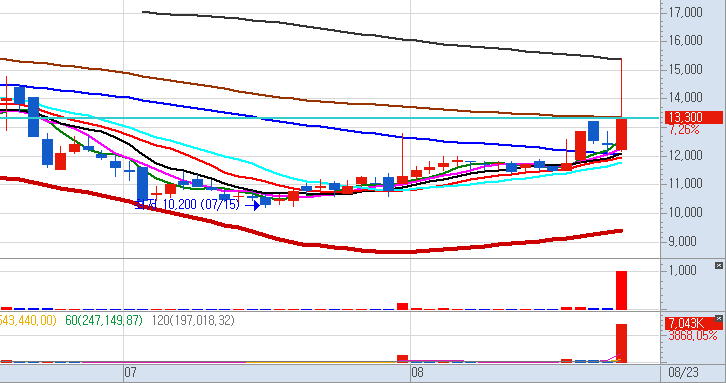The image size is (726, 383).
Task: Click the 07 month marker on date axis
Action: (130, 372)
